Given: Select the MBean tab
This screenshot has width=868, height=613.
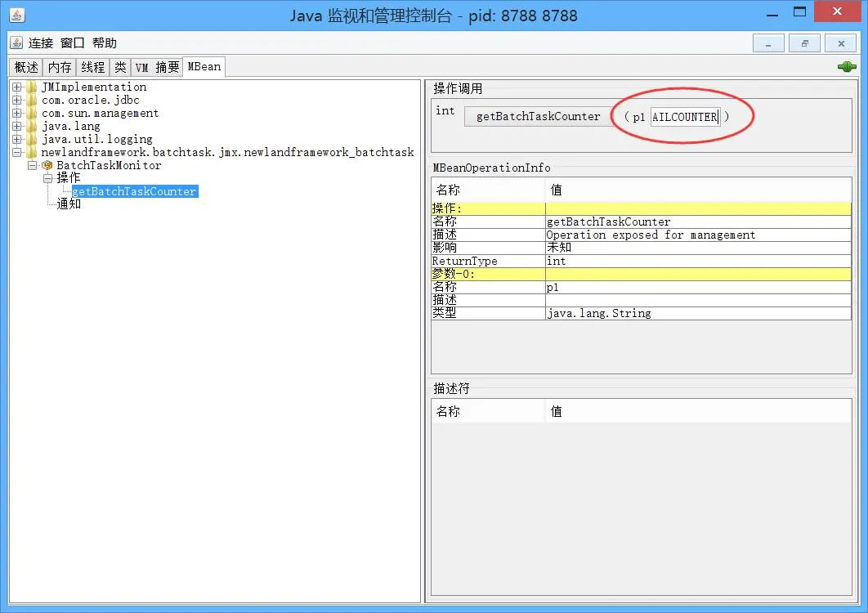Looking at the screenshot, I should [x=204, y=66].
